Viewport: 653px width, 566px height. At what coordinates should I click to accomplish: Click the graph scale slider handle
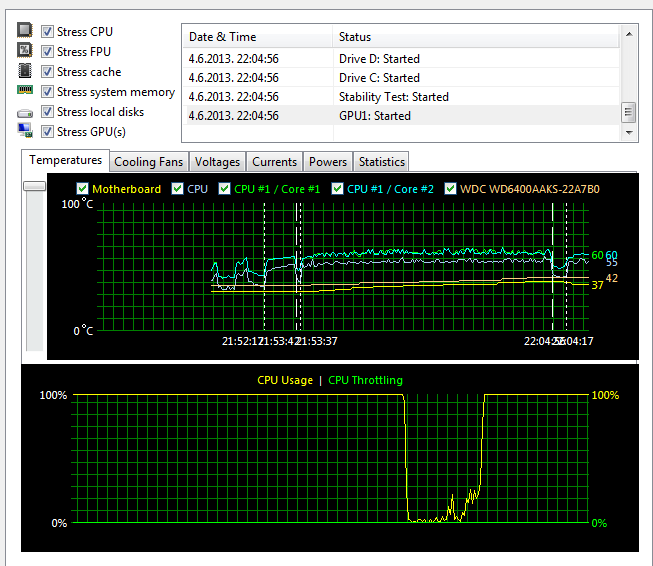coord(35,186)
